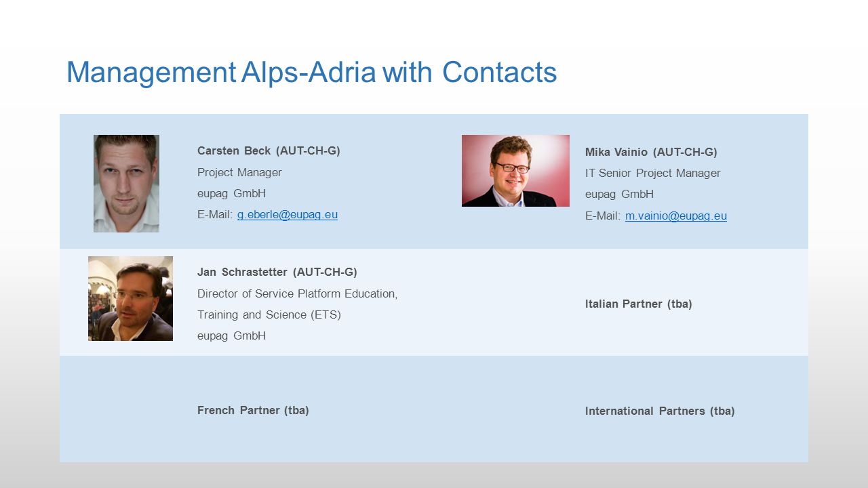Open the m.vainio@eupag.eu email link

(x=676, y=216)
